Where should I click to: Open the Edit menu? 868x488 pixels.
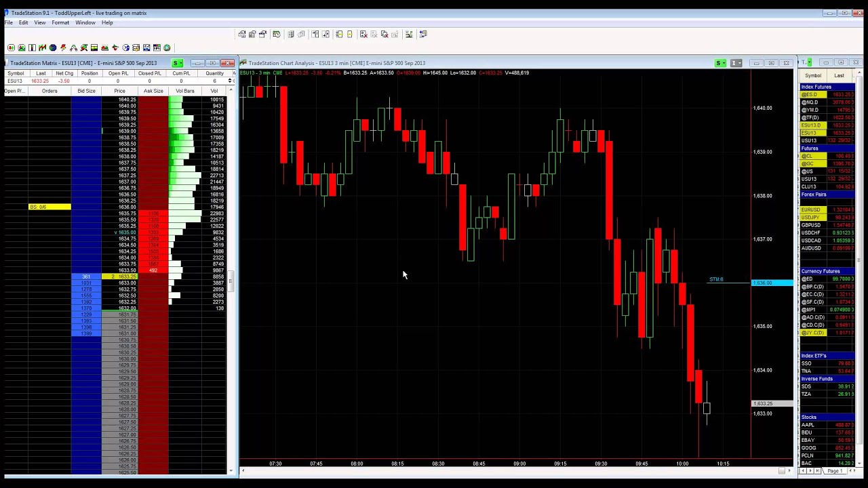(x=23, y=22)
